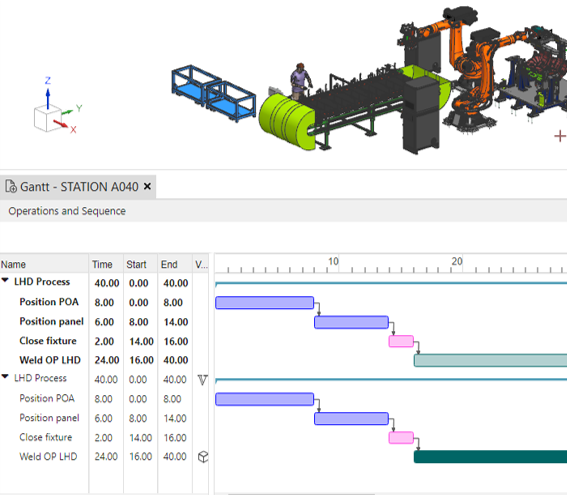Image resolution: width=567 pixels, height=495 pixels.
Task: Click the 24.00 Time cell of bold Weld OP LHD
Action: pyautogui.click(x=107, y=360)
